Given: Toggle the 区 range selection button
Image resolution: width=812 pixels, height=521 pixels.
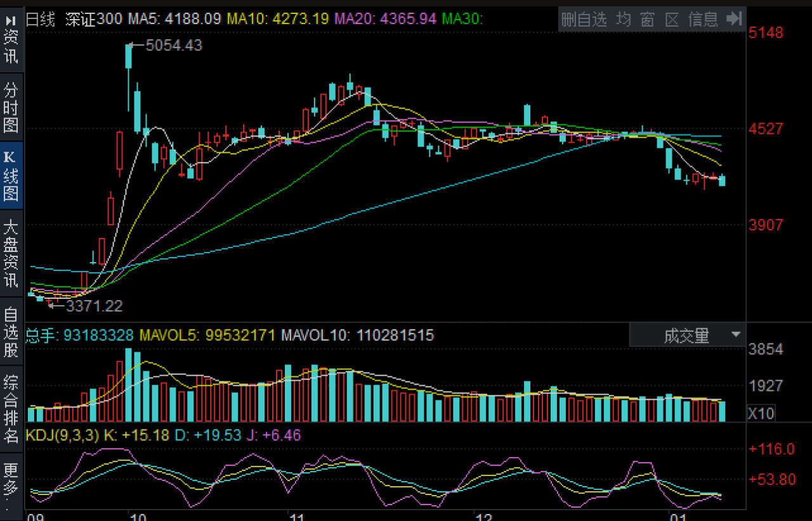Looking at the screenshot, I should point(672,20).
